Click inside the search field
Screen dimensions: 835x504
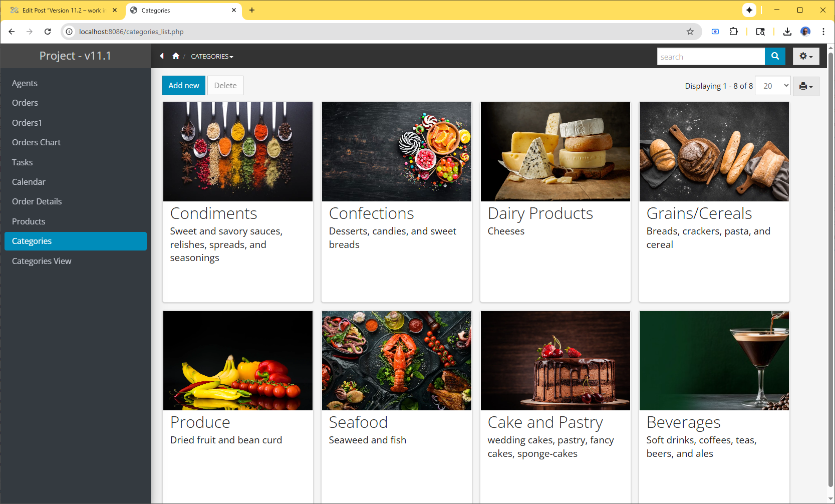pos(710,57)
